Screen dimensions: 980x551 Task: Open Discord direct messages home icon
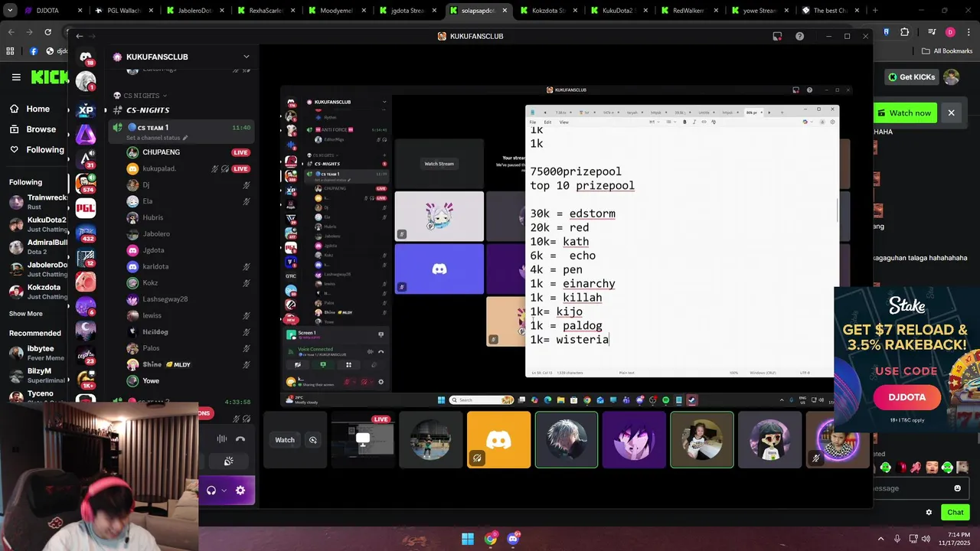(86, 57)
